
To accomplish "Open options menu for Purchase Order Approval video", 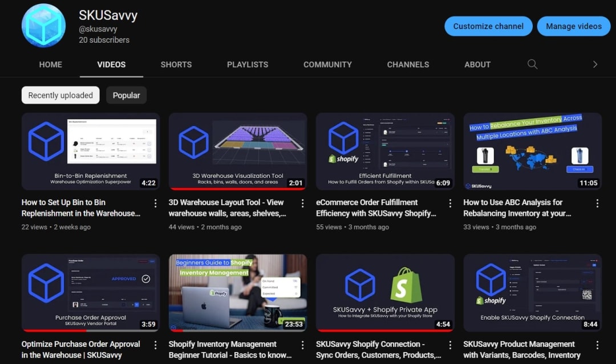I will pyautogui.click(x=156, y=345).
